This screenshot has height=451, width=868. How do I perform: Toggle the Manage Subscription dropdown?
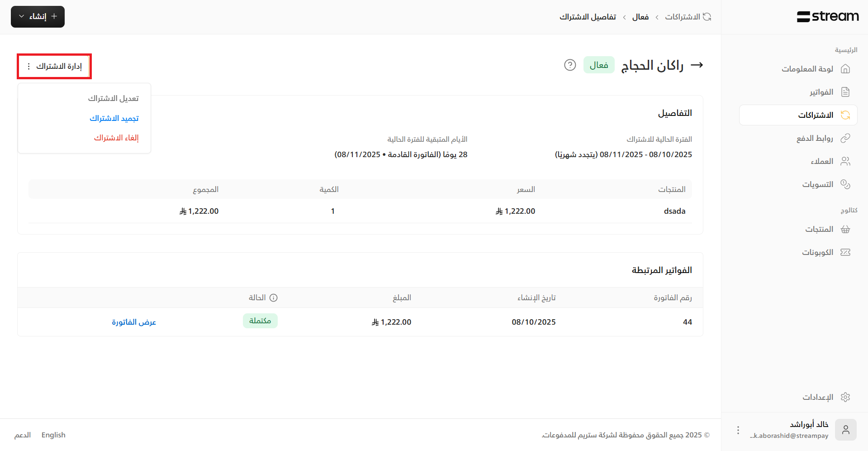tap(54, 67)
